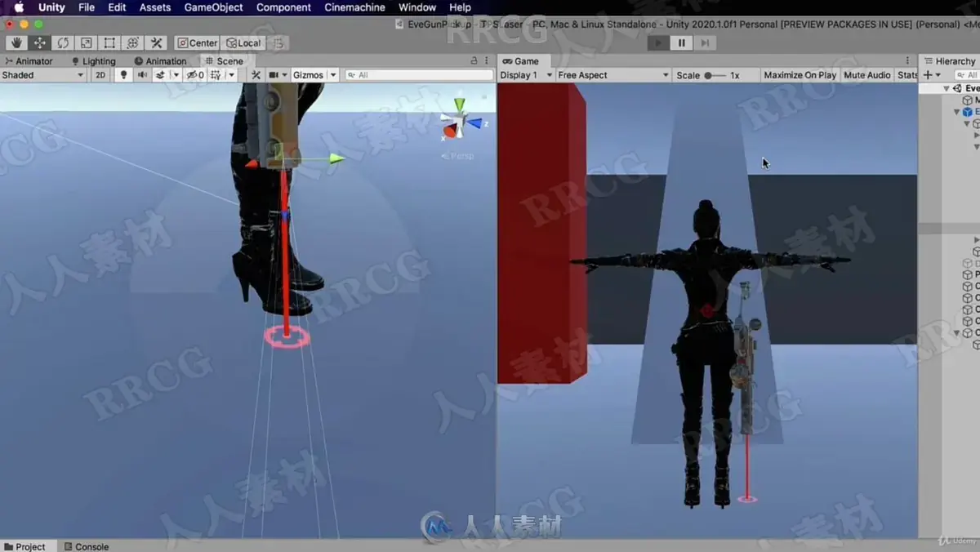Open the Apple menu
This screenshot has width=980, height=552.
point(19,7)
